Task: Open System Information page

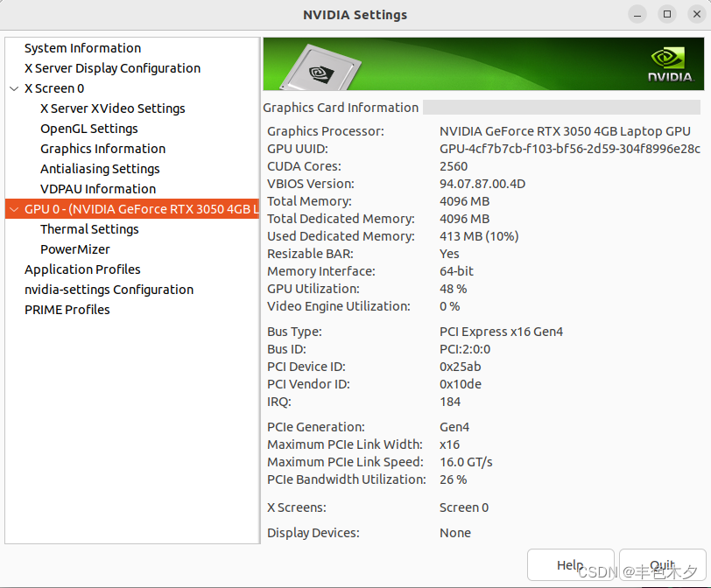Action: 82,48
